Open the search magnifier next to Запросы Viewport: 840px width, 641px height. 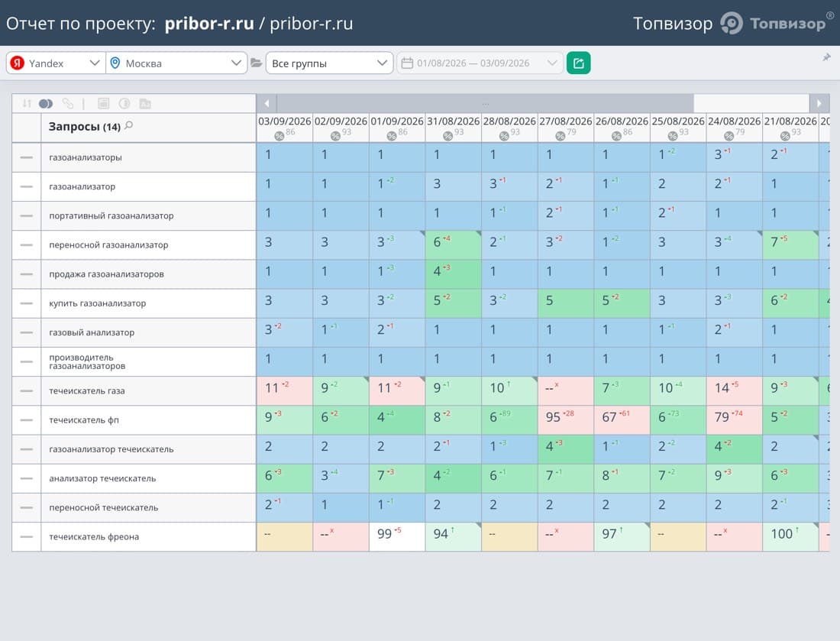click(128, 125)
